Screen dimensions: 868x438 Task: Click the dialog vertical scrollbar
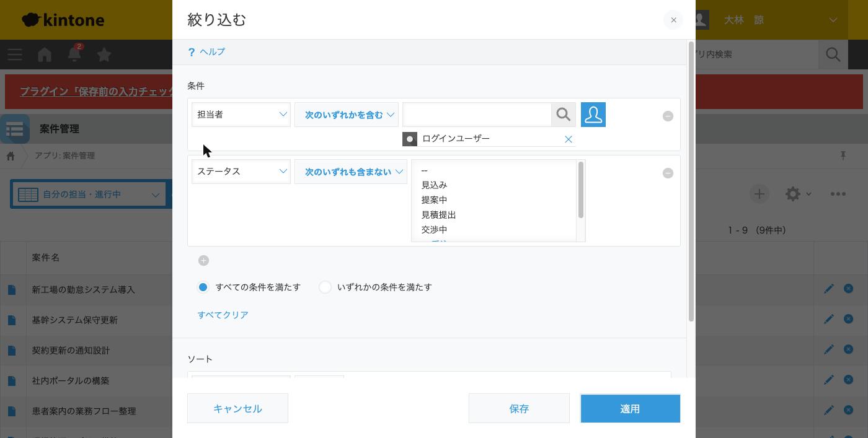(x=691, y=182)
